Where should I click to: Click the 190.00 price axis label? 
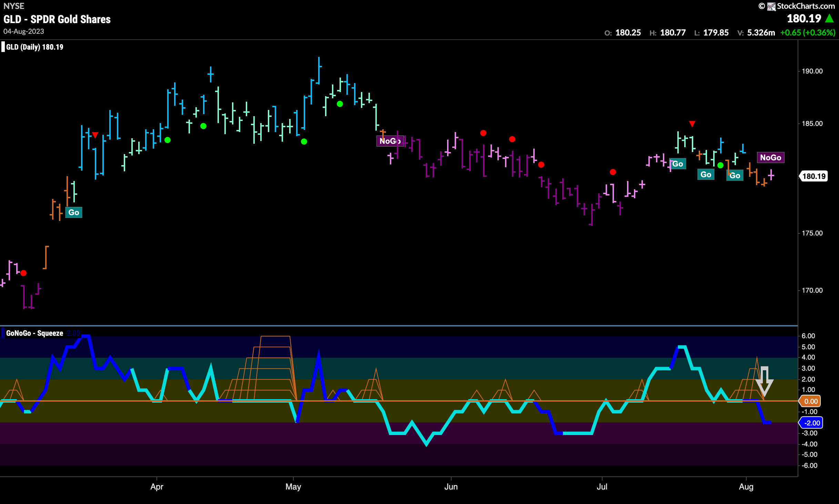tap(812, 71)
